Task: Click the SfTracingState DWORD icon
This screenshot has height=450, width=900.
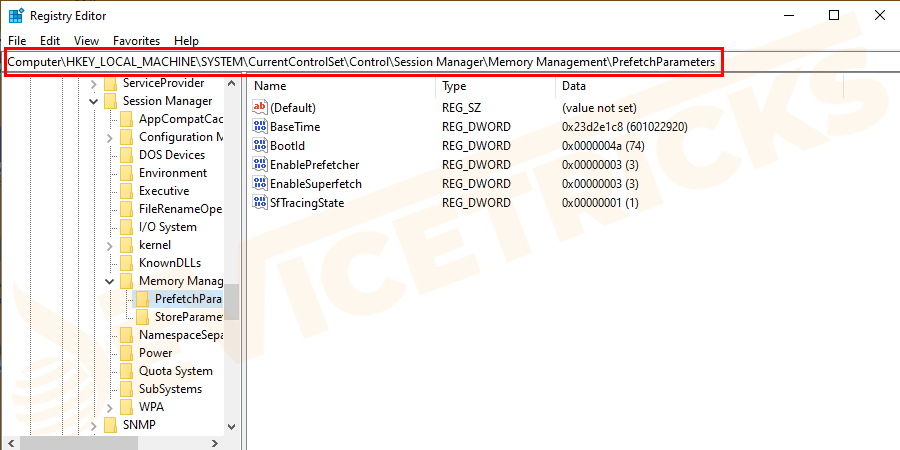Action: point(260,203)
